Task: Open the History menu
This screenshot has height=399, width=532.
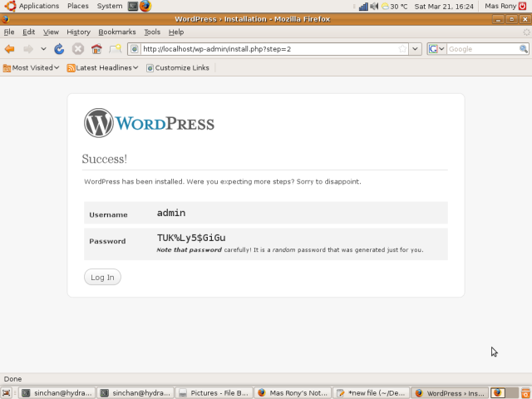Action: point(78,32)
